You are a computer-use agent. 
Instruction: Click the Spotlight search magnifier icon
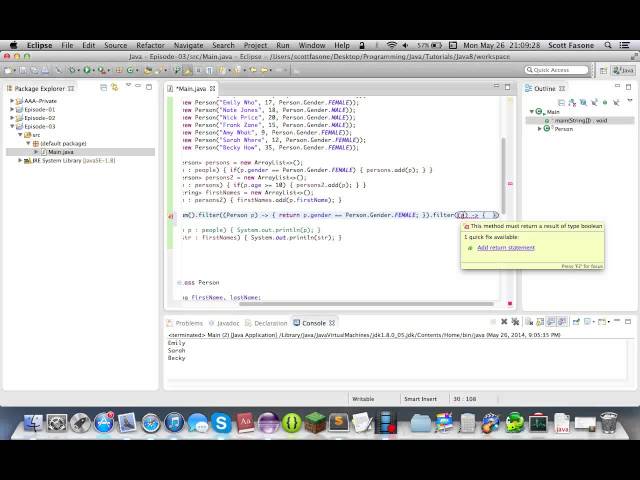pyautogui.click(x=608, y=45)
